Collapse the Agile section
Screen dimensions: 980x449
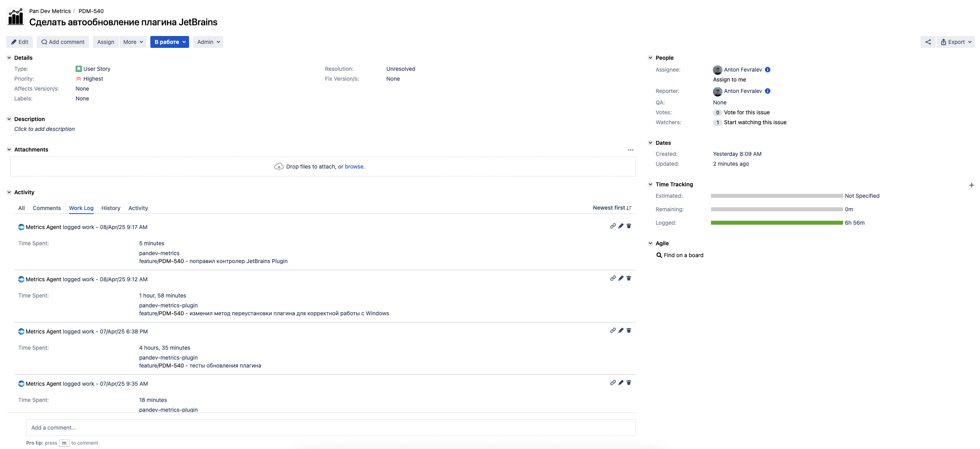pos(650,243)
